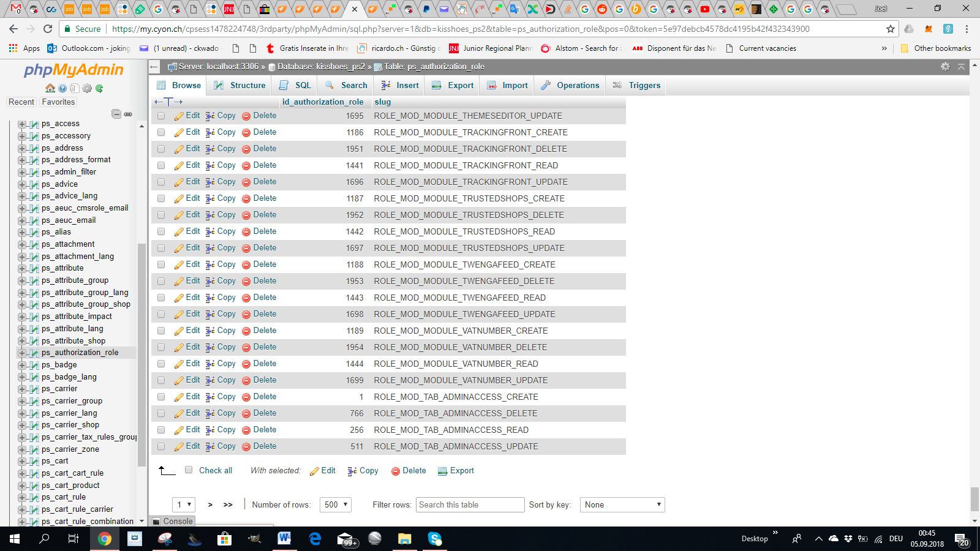Sort by id_authorization_role column header
The height and width of the screenshot is (551, 980).
coord(323,102)
